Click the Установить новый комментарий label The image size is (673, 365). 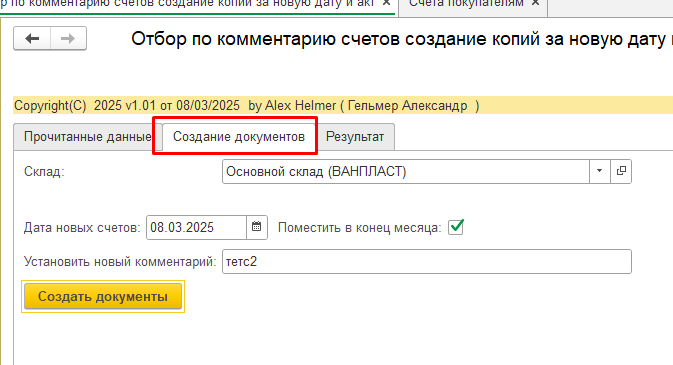[120, 262]
